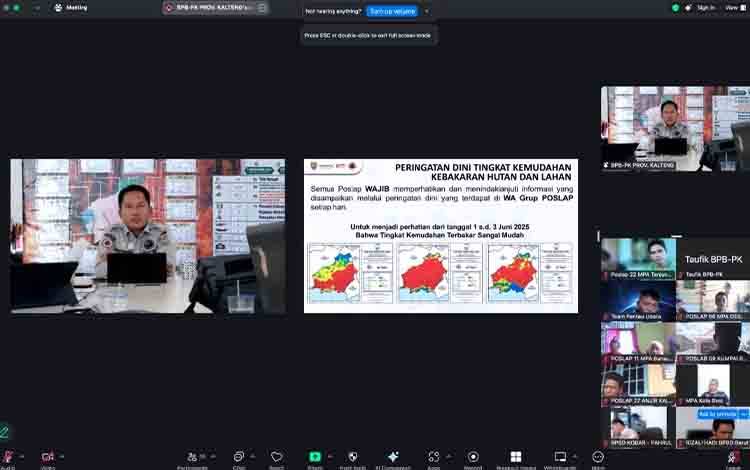Click the large presenter video in shared screen
This screenshot has width=750, height=470.
pyautogui.click(x=148, y=236)
